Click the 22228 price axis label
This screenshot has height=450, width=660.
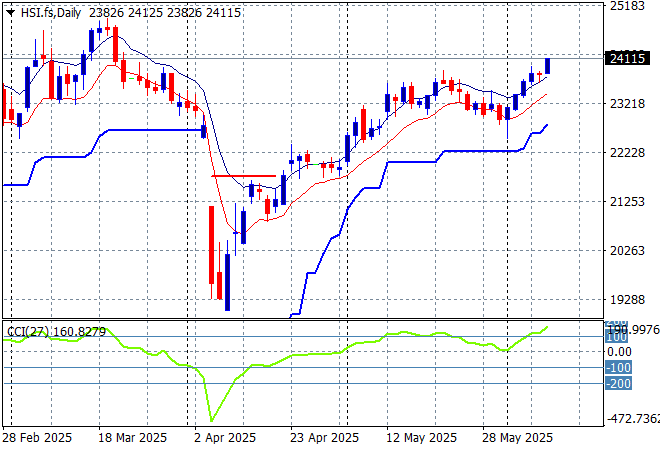[627, 152]
